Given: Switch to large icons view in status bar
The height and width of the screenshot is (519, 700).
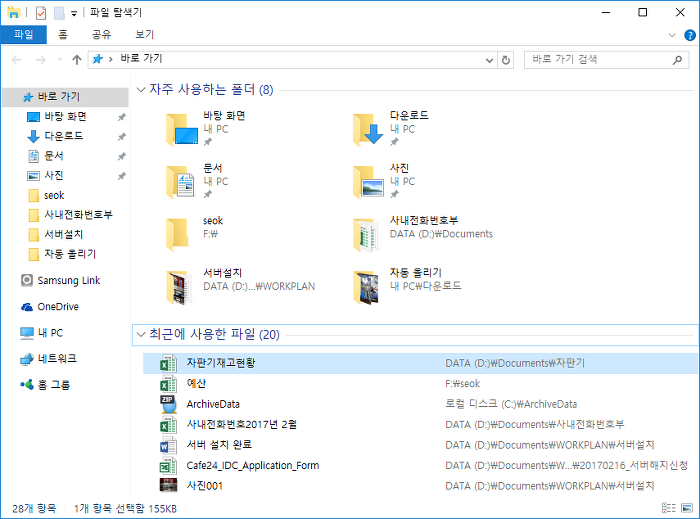Looking at the screenshot, I should pyautogui.click(x=687, y=508).
